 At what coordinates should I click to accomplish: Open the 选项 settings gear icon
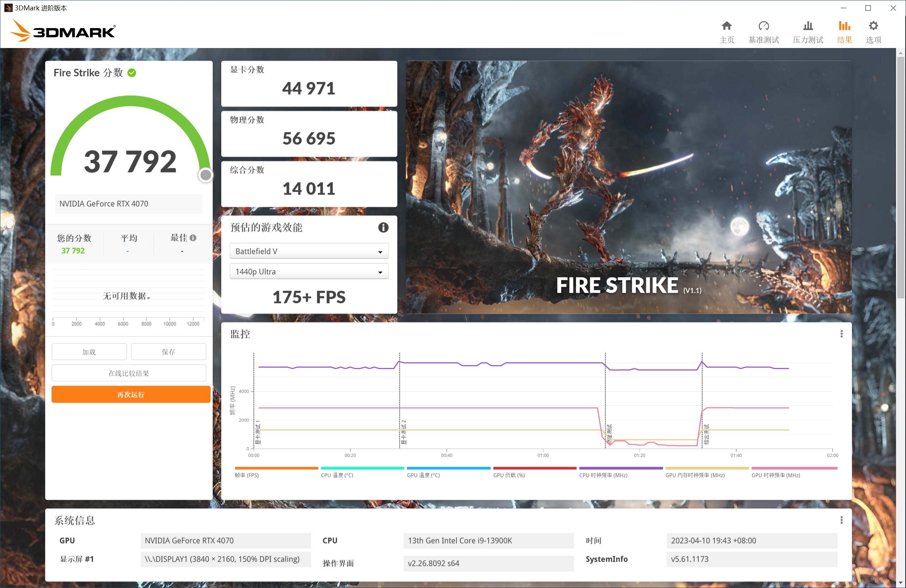(873, 26)
